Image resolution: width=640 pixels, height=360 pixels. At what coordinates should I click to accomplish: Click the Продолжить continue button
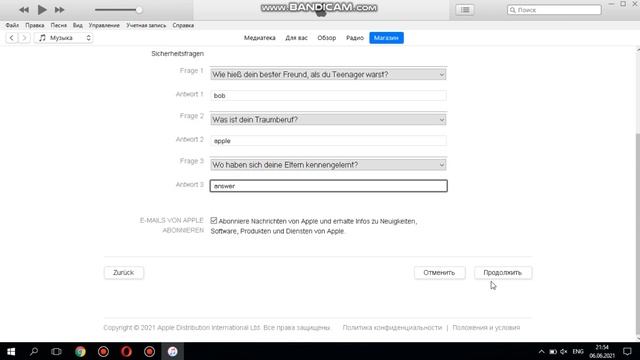(x=503, y=273)
